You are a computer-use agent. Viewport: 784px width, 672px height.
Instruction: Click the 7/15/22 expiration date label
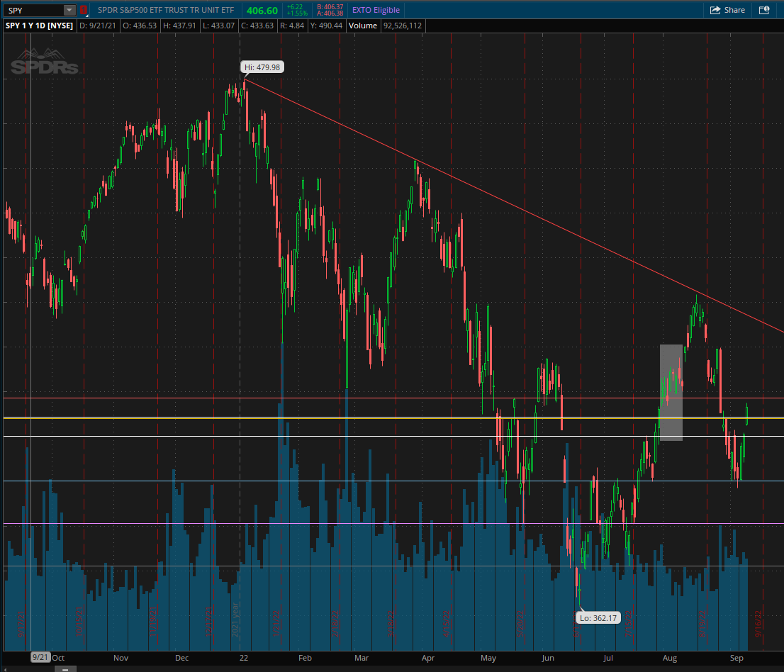(629, 623)
